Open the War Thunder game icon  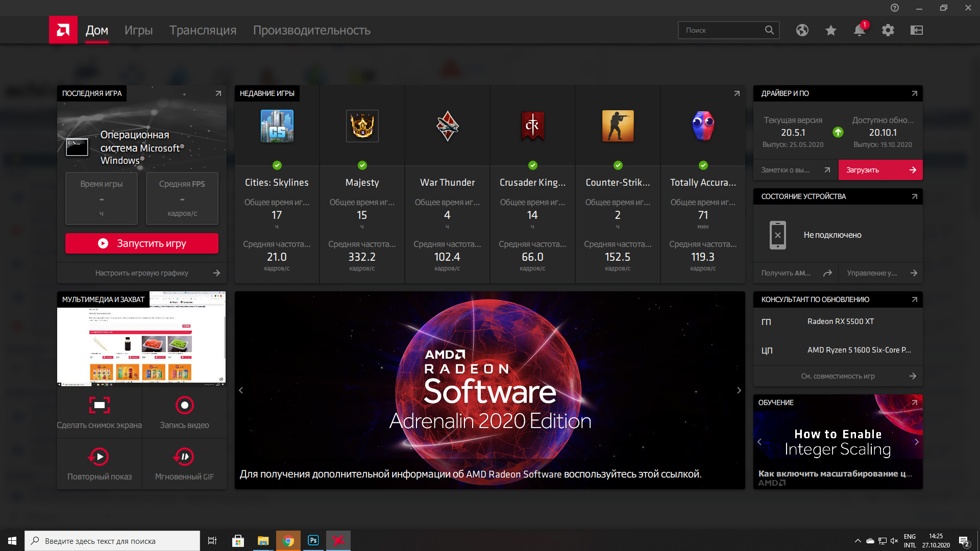coord(447,126)
